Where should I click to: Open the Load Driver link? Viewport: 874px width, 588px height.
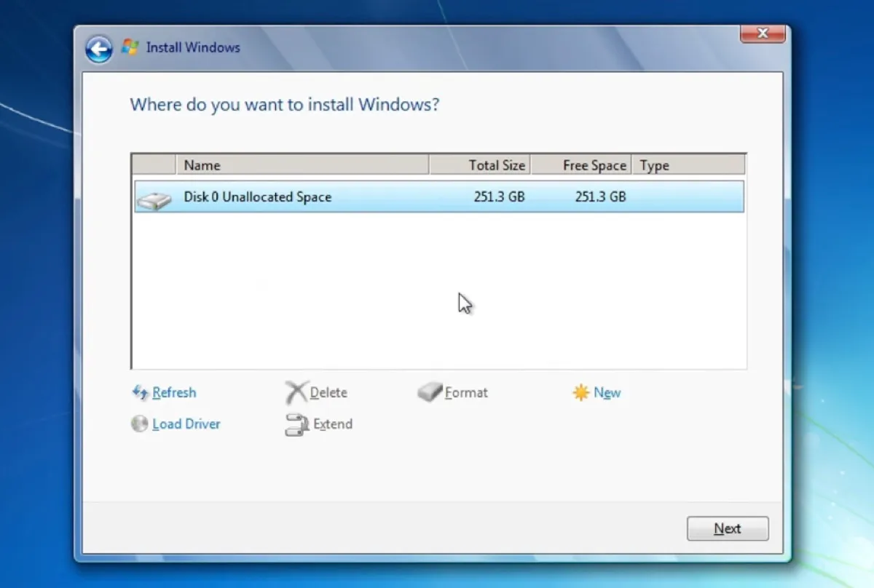click(x=185, y=424)
